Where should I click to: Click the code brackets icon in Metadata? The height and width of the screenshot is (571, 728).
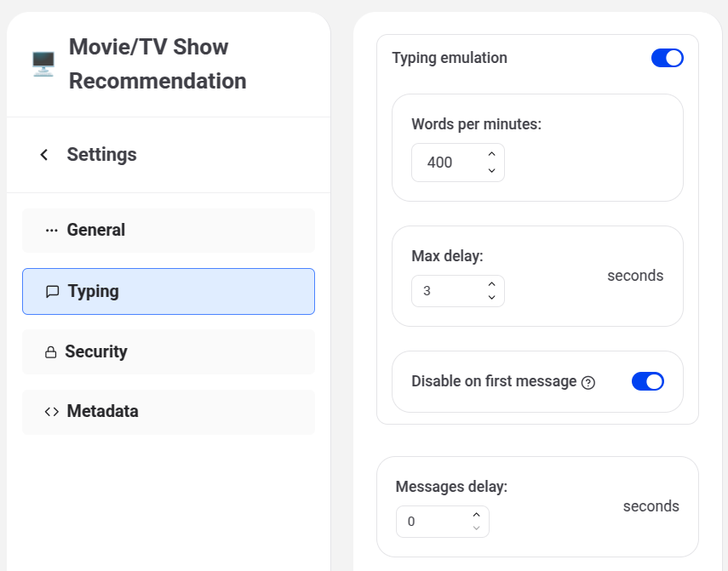(52, 412)
